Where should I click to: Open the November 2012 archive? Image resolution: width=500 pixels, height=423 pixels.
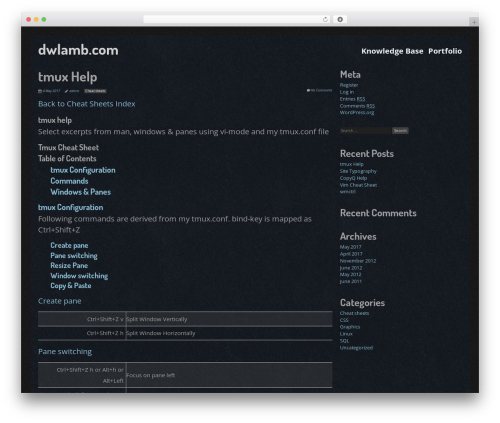[x=358, y=261]
